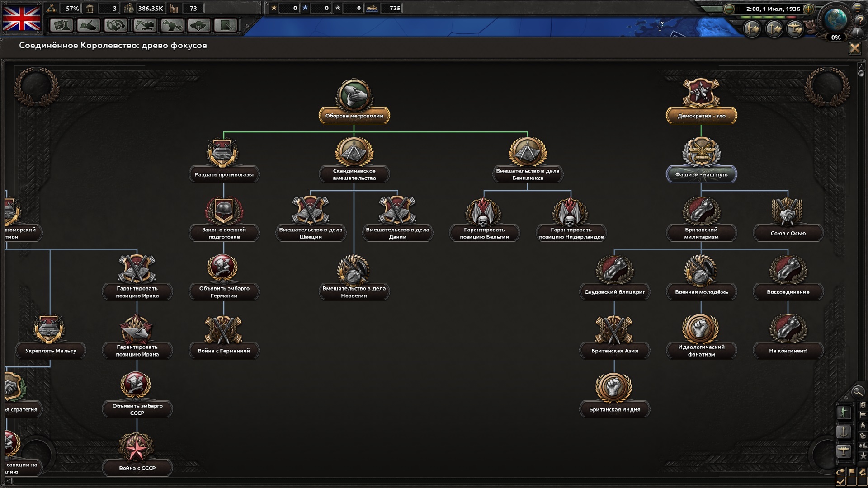This screenshot has height=488, width=868.
Task: Close the focus tree window
Action: (854, 48)
